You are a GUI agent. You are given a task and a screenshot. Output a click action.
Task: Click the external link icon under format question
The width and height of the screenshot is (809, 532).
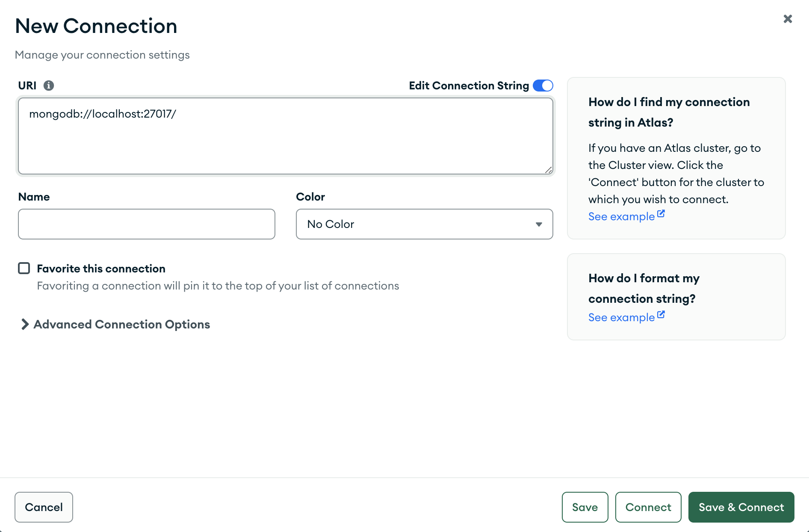(x=661, y=314)
